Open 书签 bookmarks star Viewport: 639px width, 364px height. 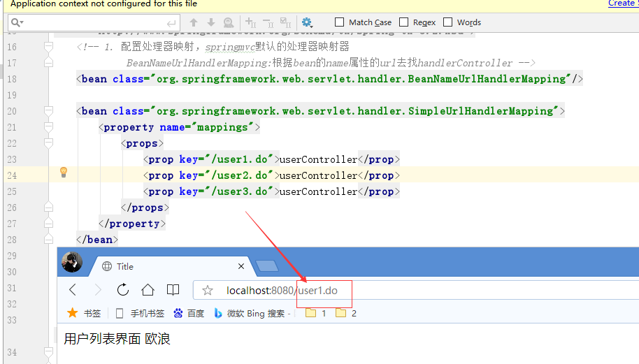(x=84, y=313)
